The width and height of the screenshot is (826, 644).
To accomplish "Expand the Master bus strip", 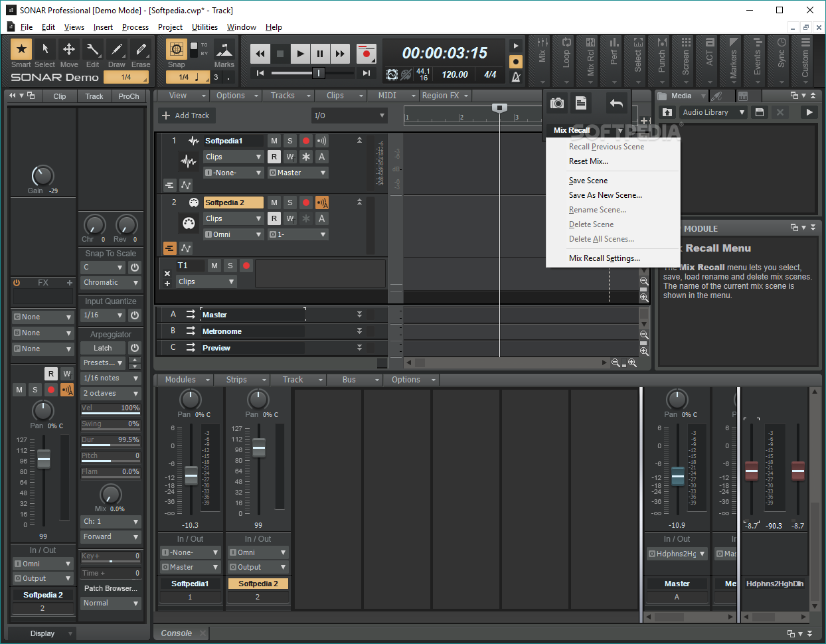I will 359,315.
